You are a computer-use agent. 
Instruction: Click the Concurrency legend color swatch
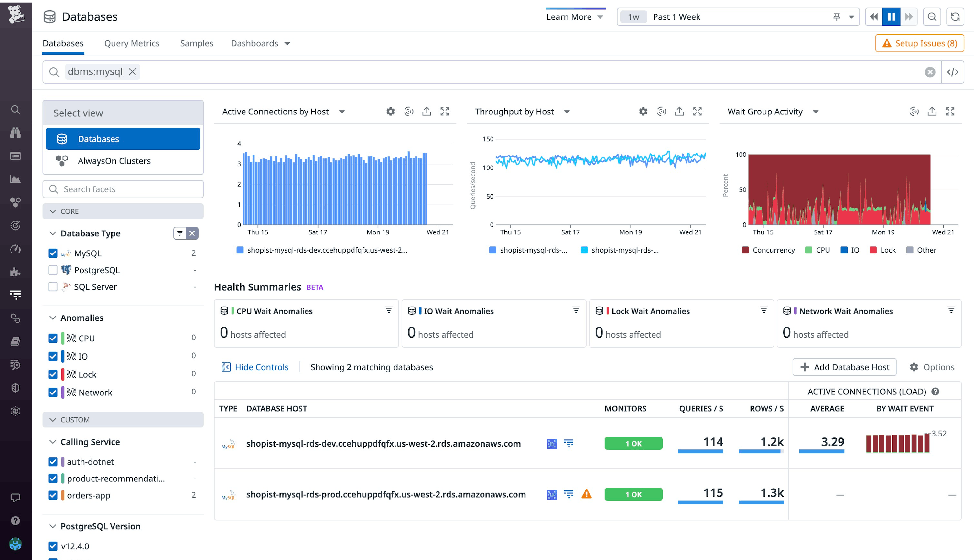(x=745, y=250)
